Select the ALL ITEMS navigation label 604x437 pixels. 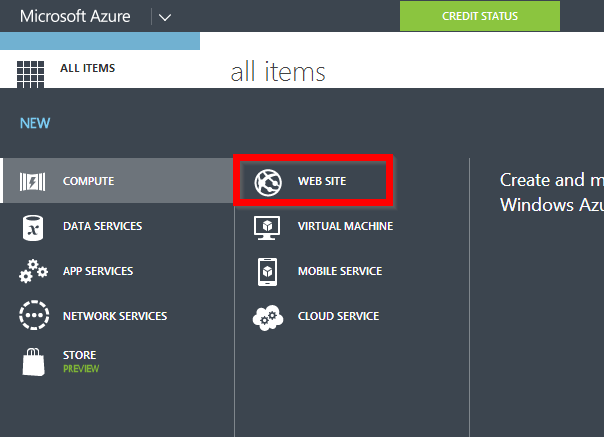87,68
